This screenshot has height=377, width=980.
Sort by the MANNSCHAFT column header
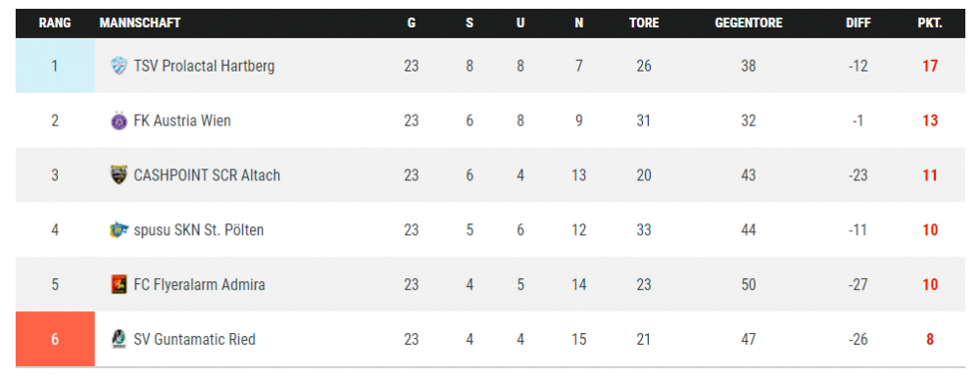click(x=140, y=24)
